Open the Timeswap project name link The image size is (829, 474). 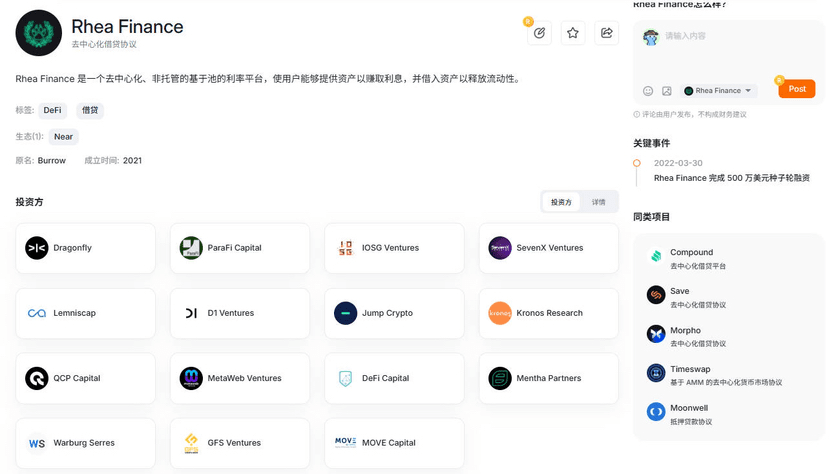pos(690,369)
